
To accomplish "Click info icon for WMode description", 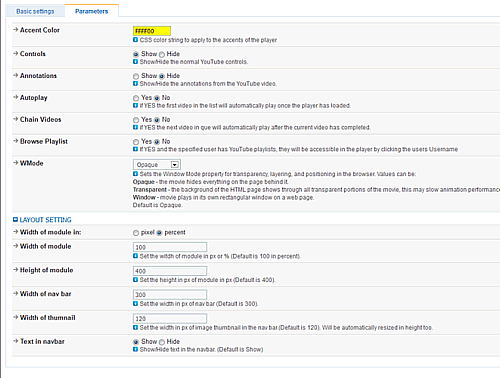I will (x=135, y=174).
